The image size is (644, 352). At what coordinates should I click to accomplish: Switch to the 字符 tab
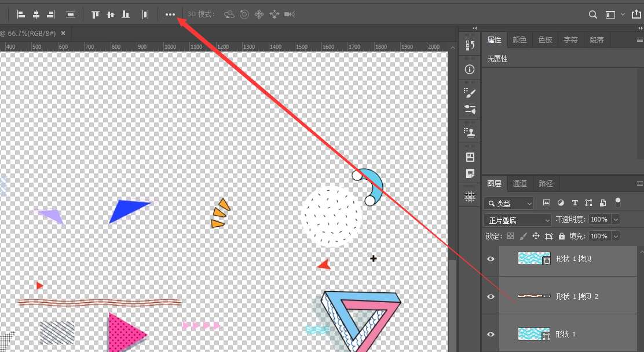tap(570, 40)
